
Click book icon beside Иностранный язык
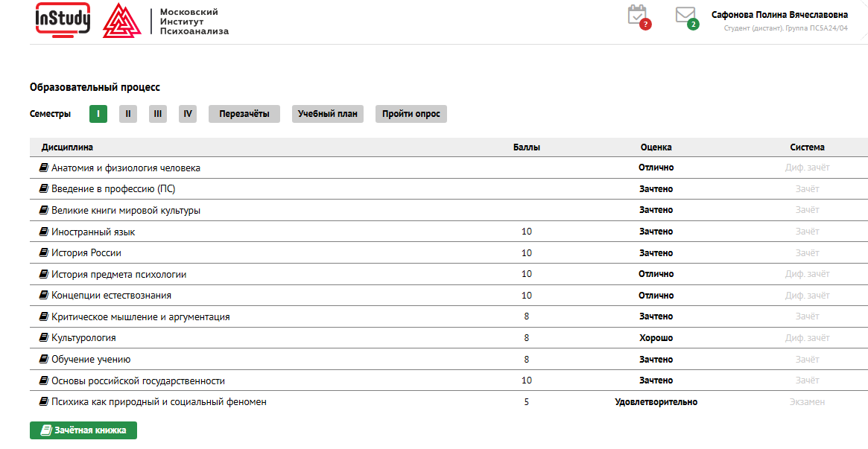point(44,232)
